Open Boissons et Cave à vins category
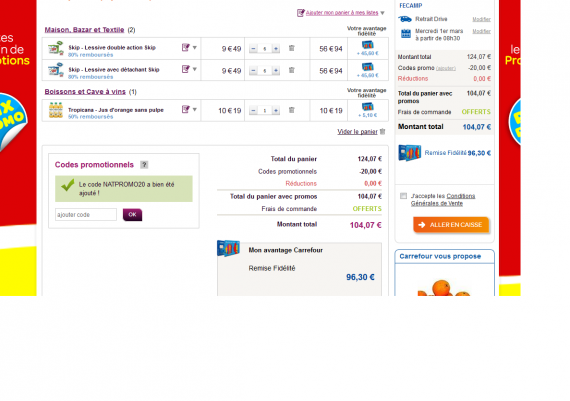This screenshot has height=401, width=570. point(85,92)
